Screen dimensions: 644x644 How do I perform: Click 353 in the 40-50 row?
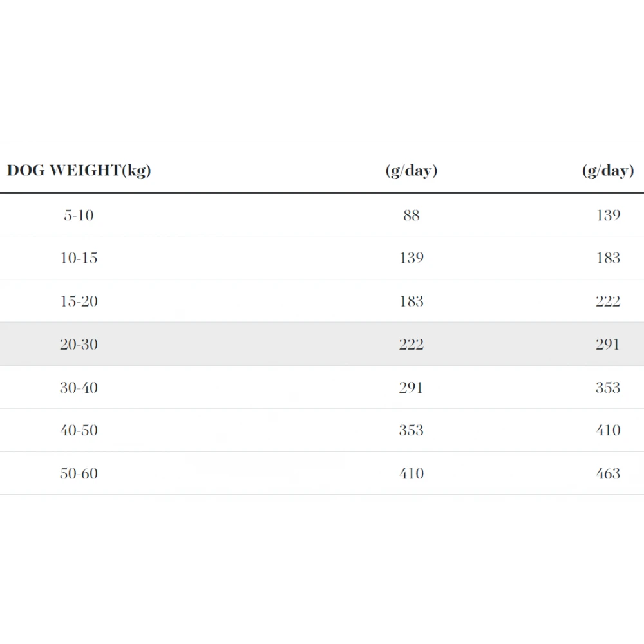point(411,430)
